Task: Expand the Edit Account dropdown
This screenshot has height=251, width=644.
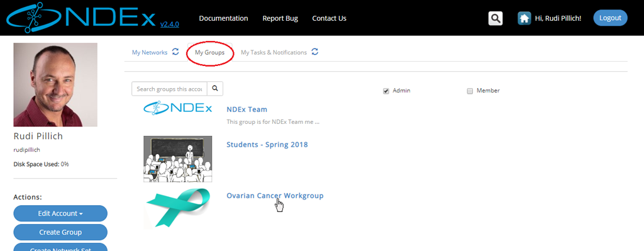Action: coord(60,213)
